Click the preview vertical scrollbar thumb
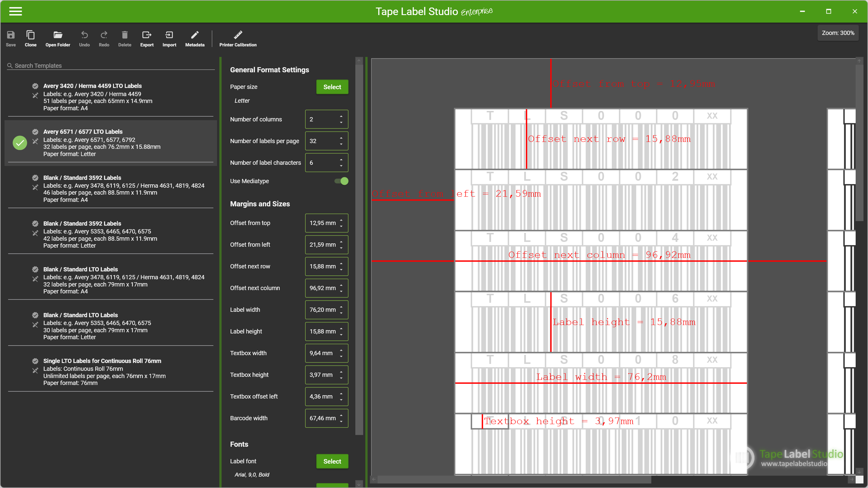Screen dimensions: 868x488 click(x=859, y=143)
